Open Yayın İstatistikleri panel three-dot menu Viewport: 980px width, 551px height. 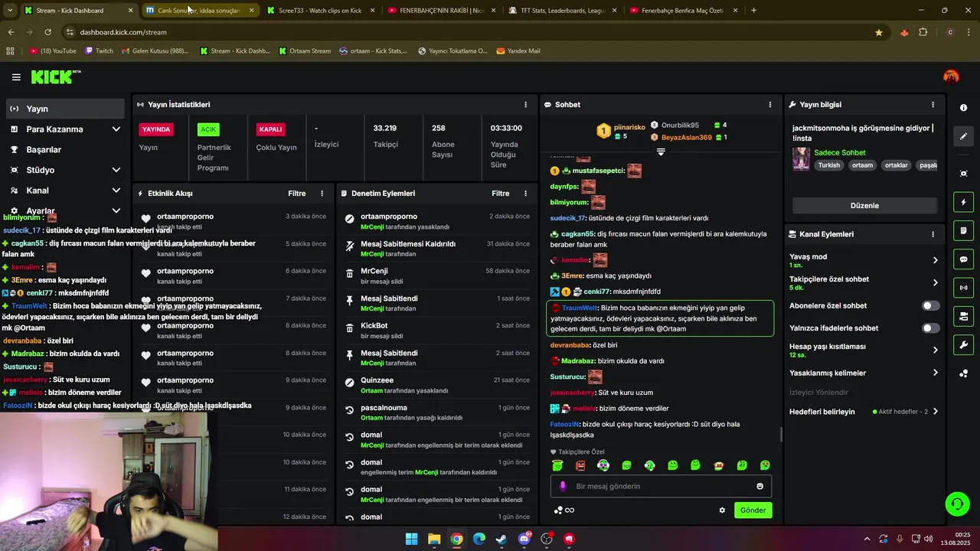pyautogui.click(x=525, y=105)
